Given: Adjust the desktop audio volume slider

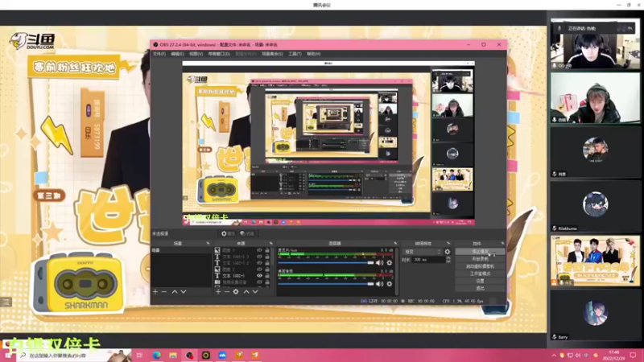Looking at the screenshot, I should click(326, 284).
